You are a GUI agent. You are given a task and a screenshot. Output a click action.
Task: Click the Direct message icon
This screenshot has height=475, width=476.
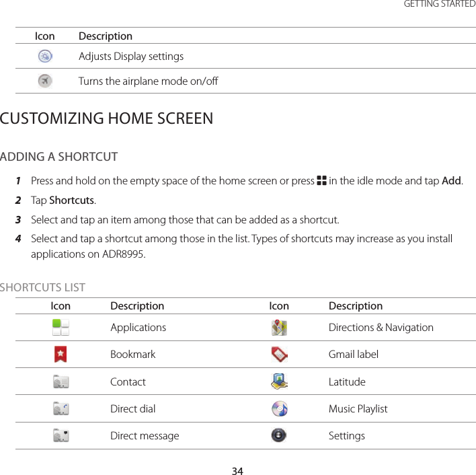[x=61, y=435]
